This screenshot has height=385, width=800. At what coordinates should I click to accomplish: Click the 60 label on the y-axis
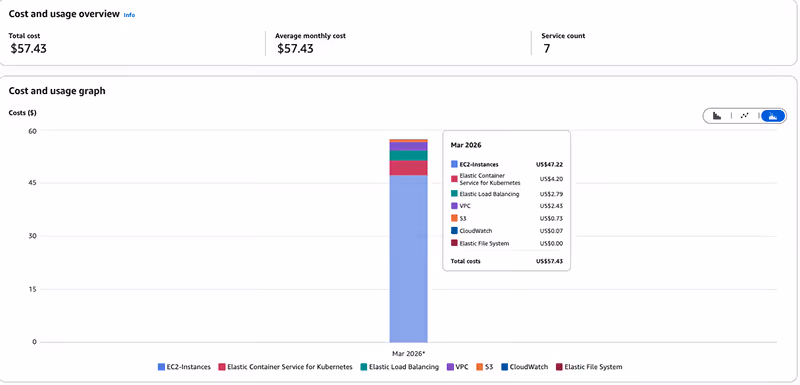click(x=34, y=131)
